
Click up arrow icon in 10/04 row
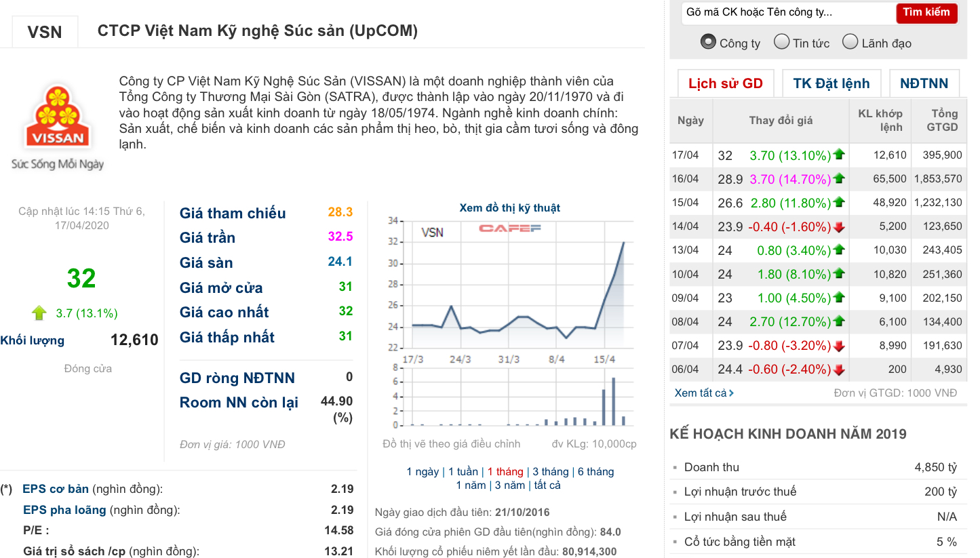839,274
